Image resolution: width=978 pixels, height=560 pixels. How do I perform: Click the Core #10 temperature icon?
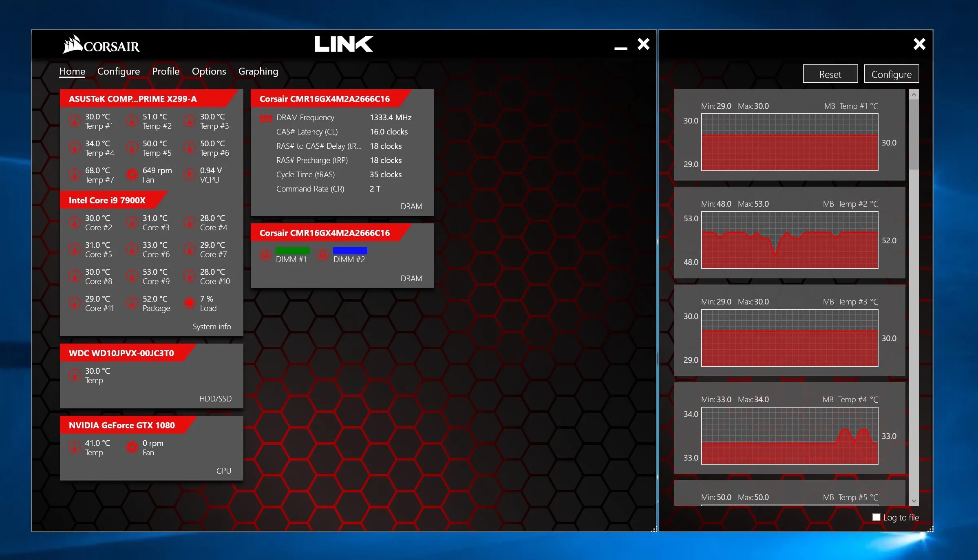point(189,276)
